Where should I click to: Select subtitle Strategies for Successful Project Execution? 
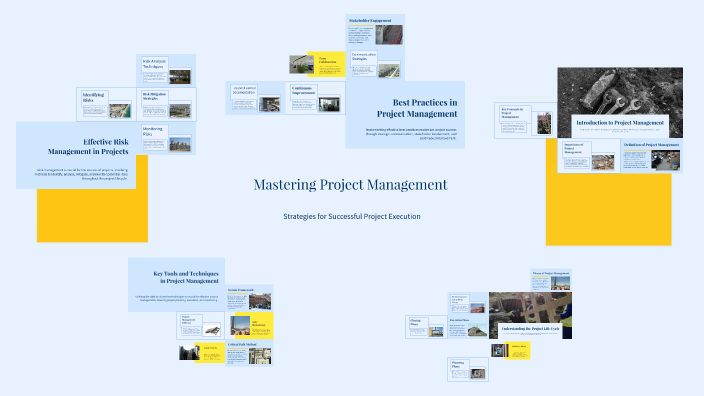pos(352,216)
